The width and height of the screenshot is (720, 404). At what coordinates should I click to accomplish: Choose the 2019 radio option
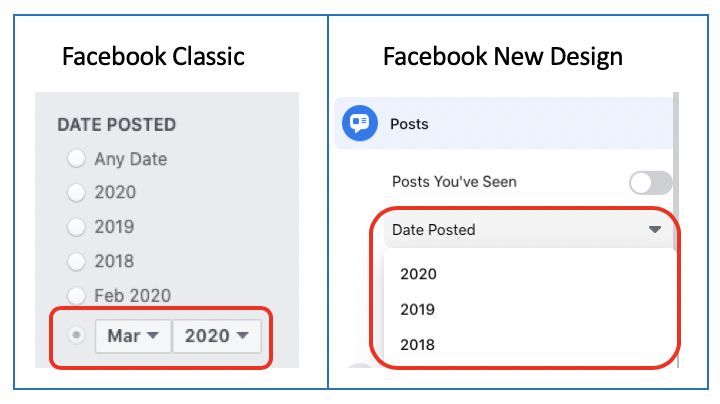(76, 227)
